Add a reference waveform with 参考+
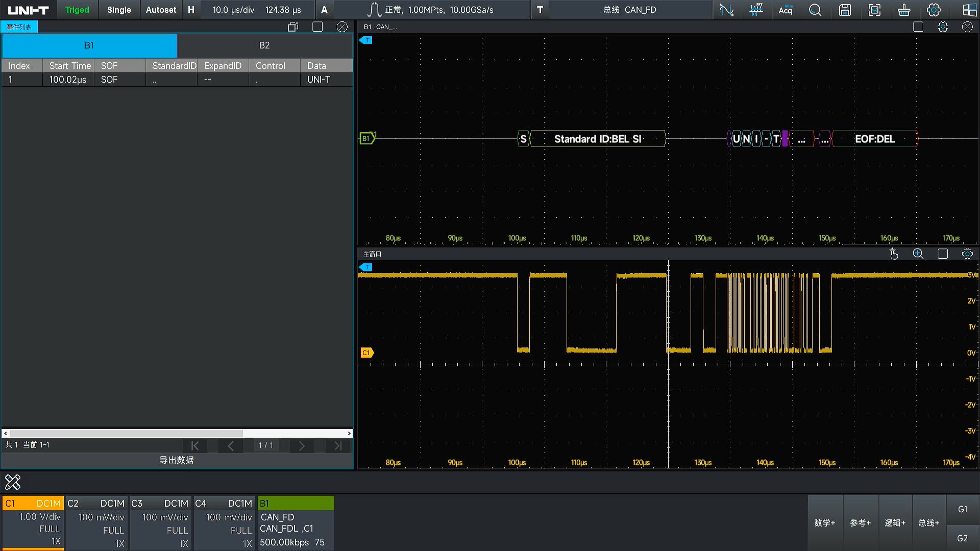Image resolution: width=980 pixels, height=551 pixels. (x=860, y=522)
